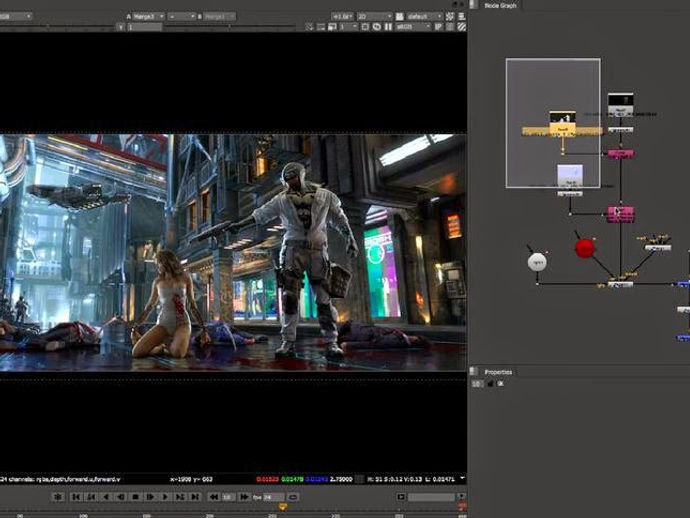Open the channel dropdown at viewer top-left
690x518 pixels.
coord(15,17)
